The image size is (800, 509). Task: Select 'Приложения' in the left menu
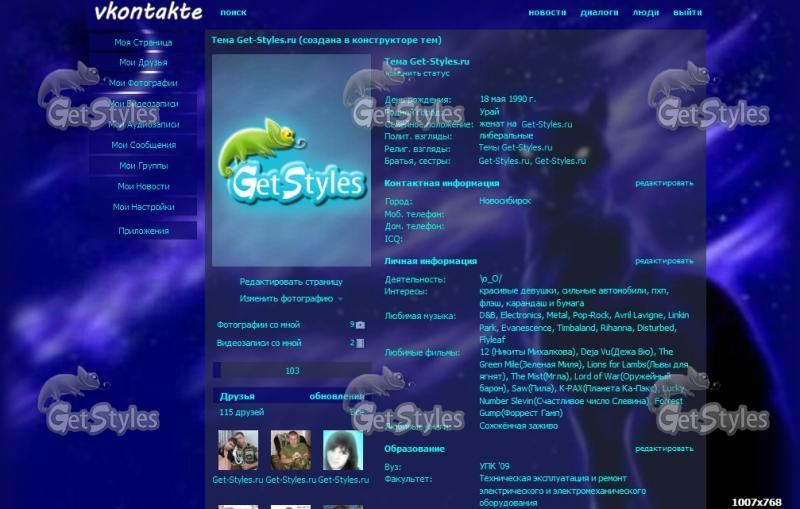[144, 231]
